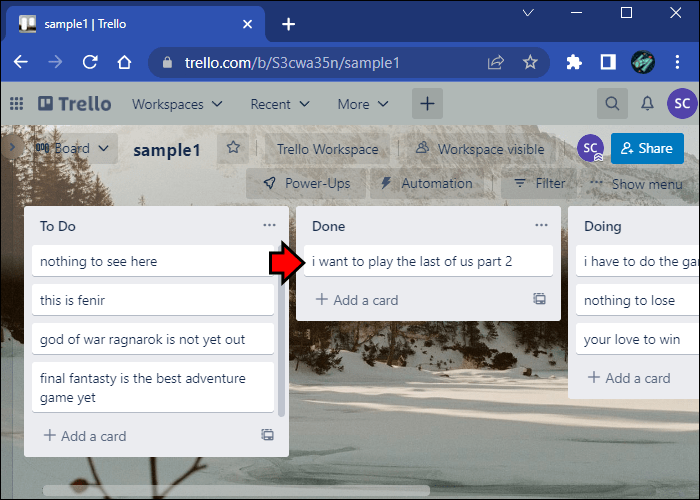700x500 pixels.
Task: Open card 'i want to play the last of us part 2'
Action: pyautogui.click(x=428, y=261)
